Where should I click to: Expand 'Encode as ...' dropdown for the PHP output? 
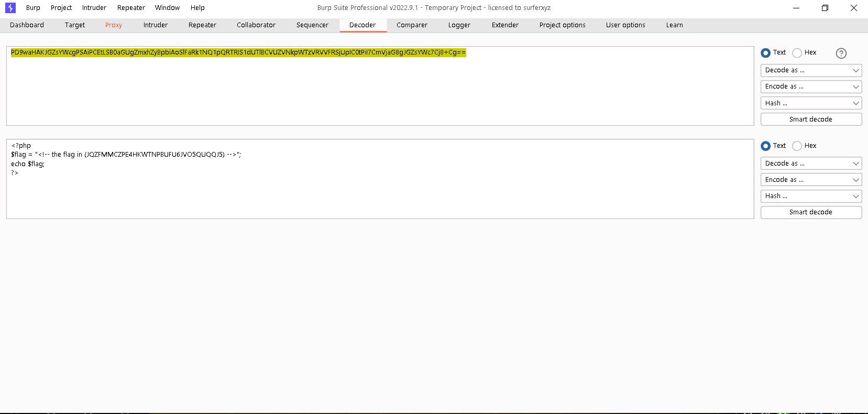pos(811,180)
